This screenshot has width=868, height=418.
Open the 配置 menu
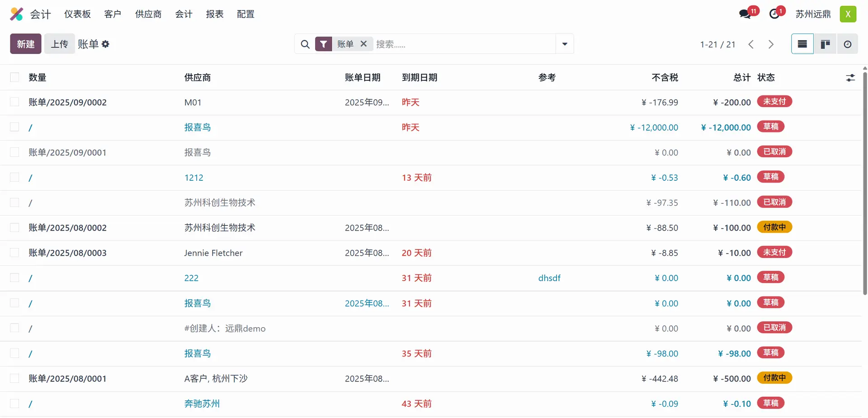pyautogui.click(x=245, y=14)
